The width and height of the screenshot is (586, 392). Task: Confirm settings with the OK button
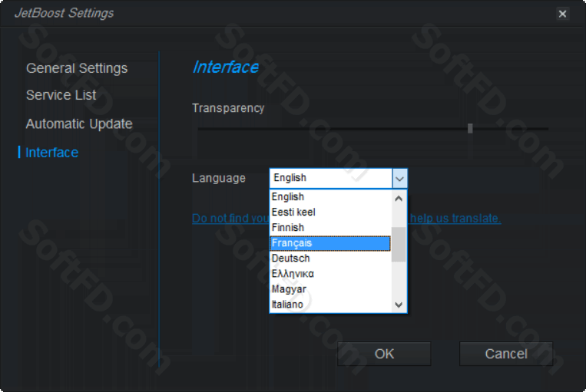(384, 354)
